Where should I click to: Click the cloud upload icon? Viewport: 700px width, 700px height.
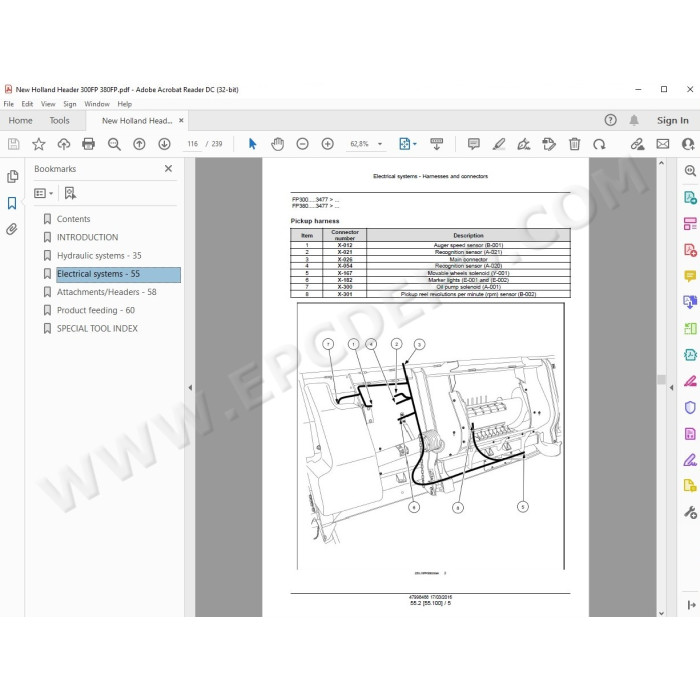coord(64,144)
